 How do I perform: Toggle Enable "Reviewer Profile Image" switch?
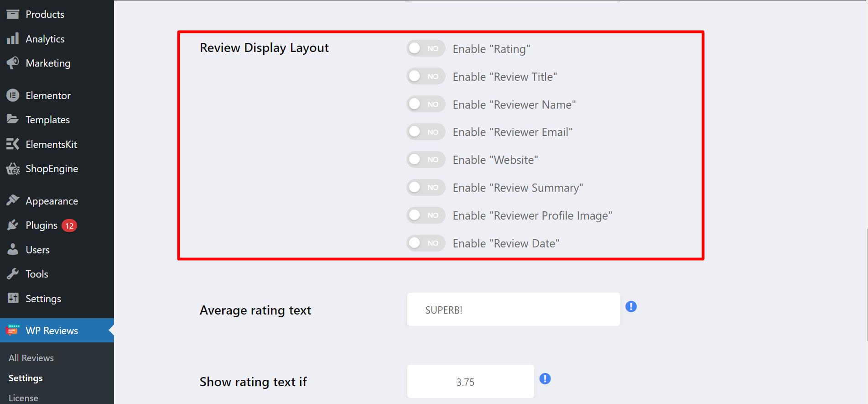point(426,215)
